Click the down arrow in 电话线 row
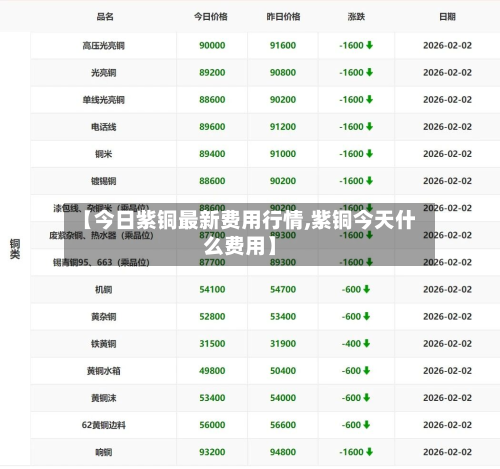The image size is (500, 469). (x=369, y=126)
